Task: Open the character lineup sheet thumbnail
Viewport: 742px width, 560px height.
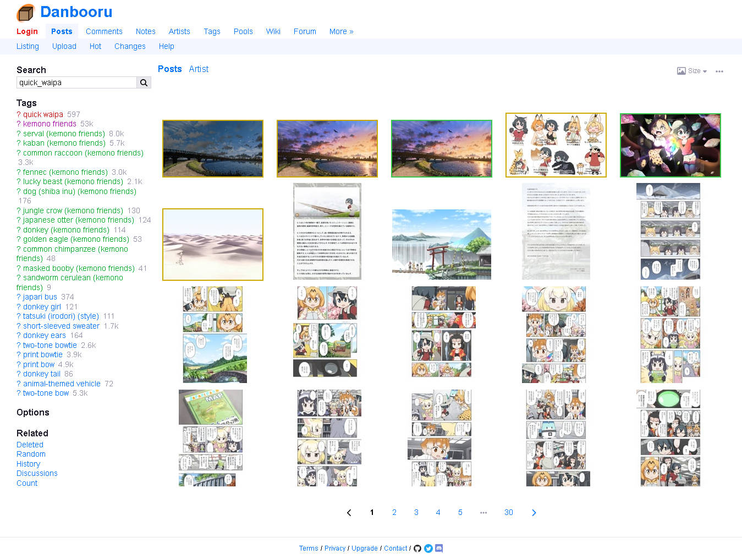Action: click(x=556, y=145)
